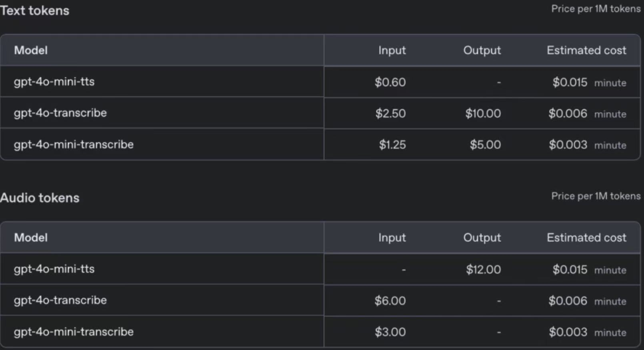This screenshot has height=350, width=644.
Task: Select gpt-4o-transcribe in the Text tokens table
Action: 60,113
